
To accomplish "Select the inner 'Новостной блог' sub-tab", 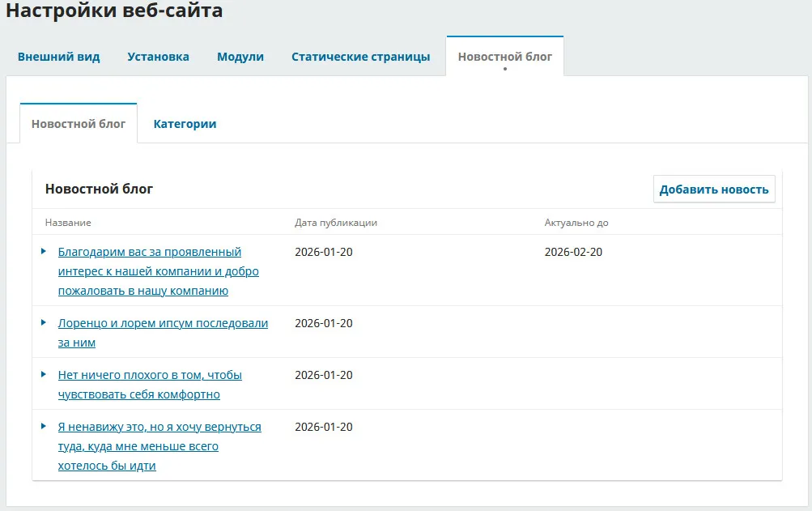I will (79, 124).
